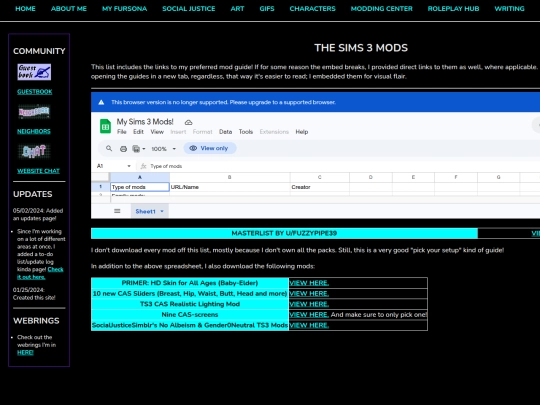Select cell C1 'Creator'

coord(320,187)
